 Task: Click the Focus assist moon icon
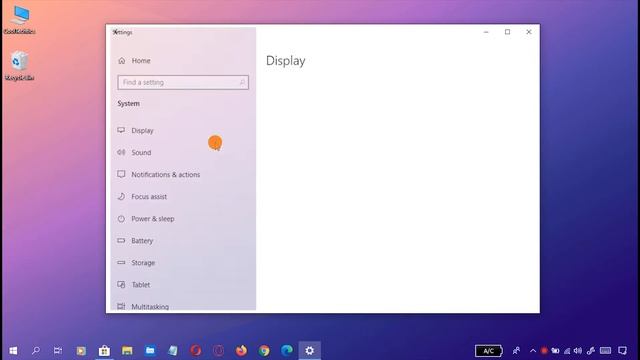(121, 196)
